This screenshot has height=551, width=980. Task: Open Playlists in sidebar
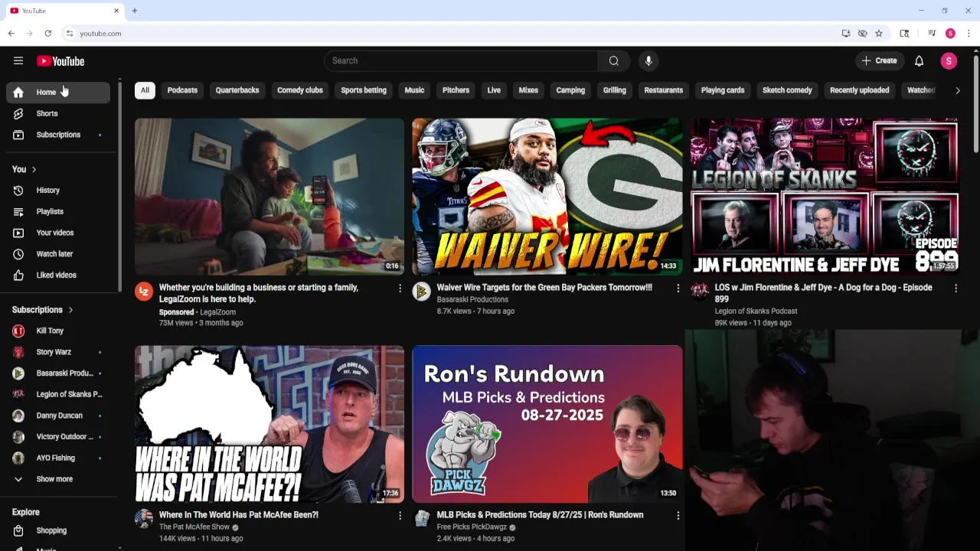[58, 211]
